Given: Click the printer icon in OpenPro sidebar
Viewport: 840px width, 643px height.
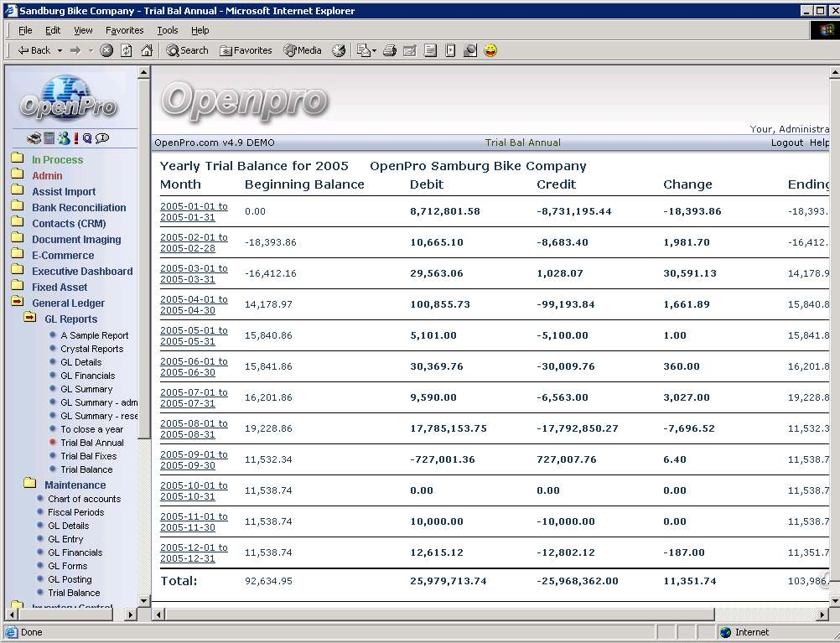Looking at the screenshot, I should [x=34, y=138].
